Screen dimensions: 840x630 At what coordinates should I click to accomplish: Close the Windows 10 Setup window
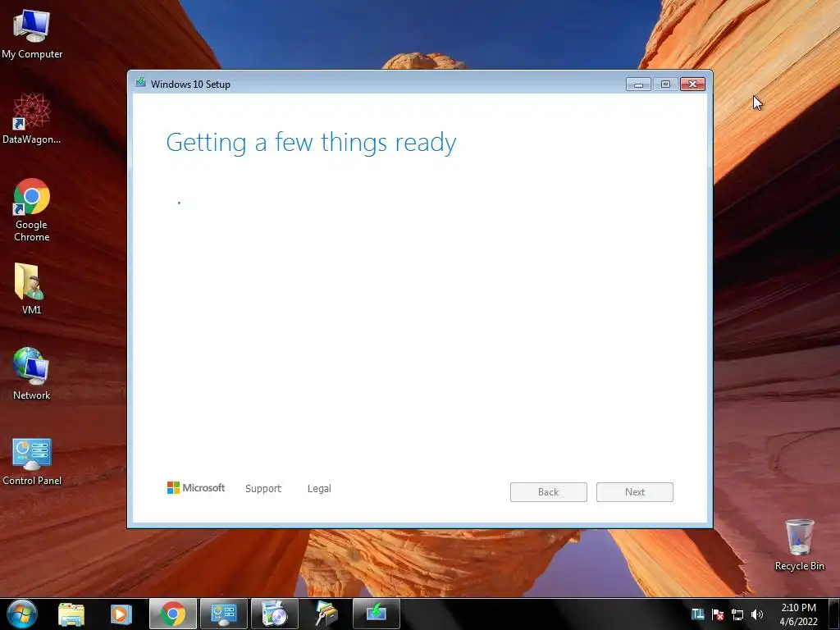692,84
